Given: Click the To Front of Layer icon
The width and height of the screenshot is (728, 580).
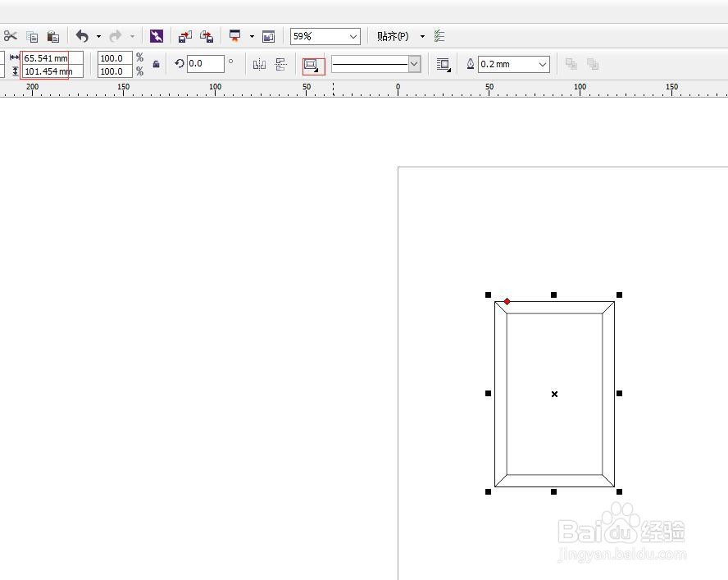Looking at the screenshot, I should 571,64.
